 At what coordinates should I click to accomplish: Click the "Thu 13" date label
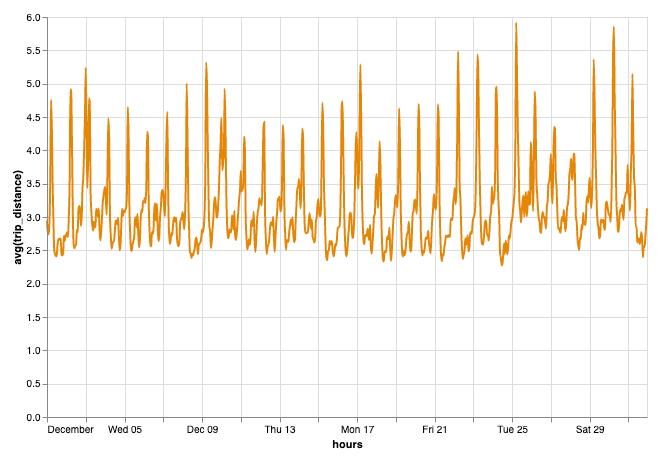tap(280, 430)
